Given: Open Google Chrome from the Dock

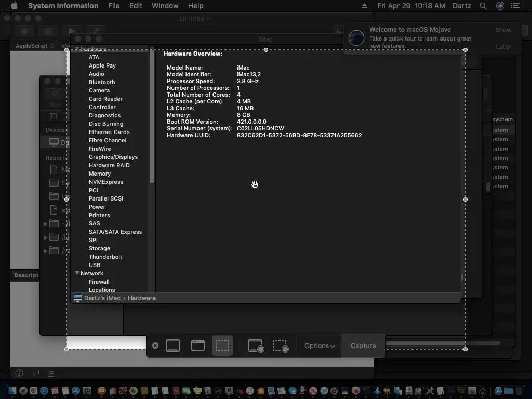Looking at the screenshot, I should [x=34, y=391].
